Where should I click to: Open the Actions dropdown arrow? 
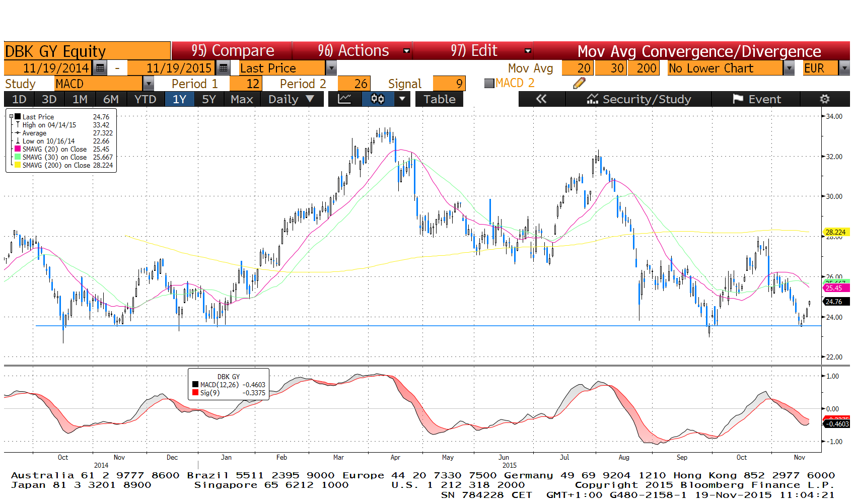[x=406, y=51]
